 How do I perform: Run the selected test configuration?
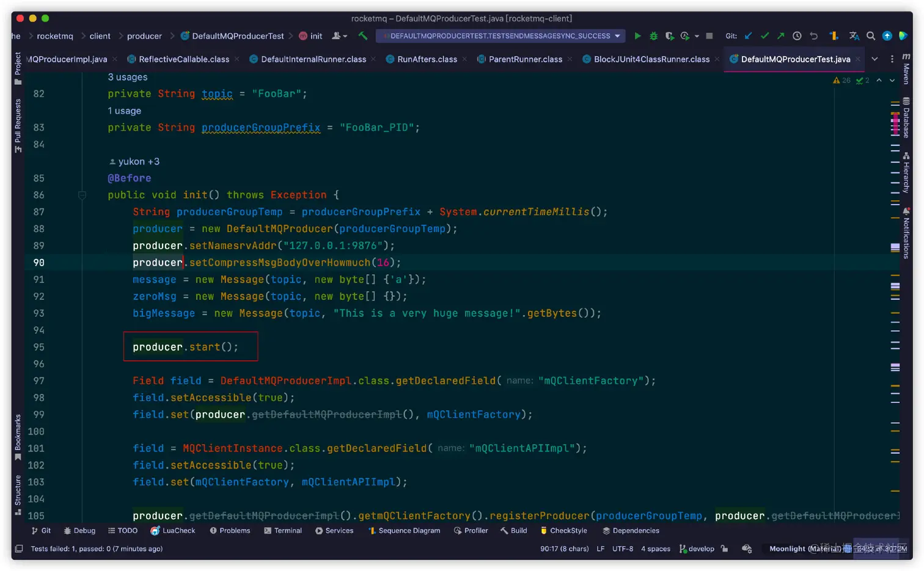point(637,36)
